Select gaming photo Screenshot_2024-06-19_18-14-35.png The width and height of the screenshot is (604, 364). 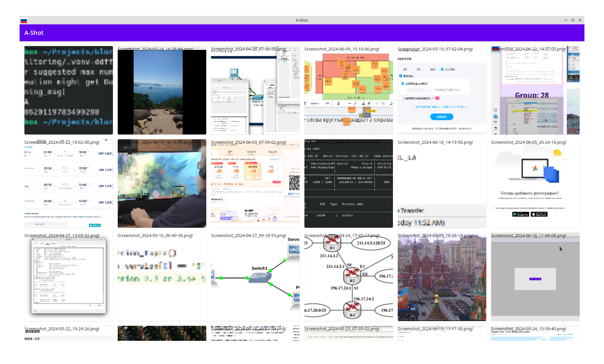click(162, 184)
